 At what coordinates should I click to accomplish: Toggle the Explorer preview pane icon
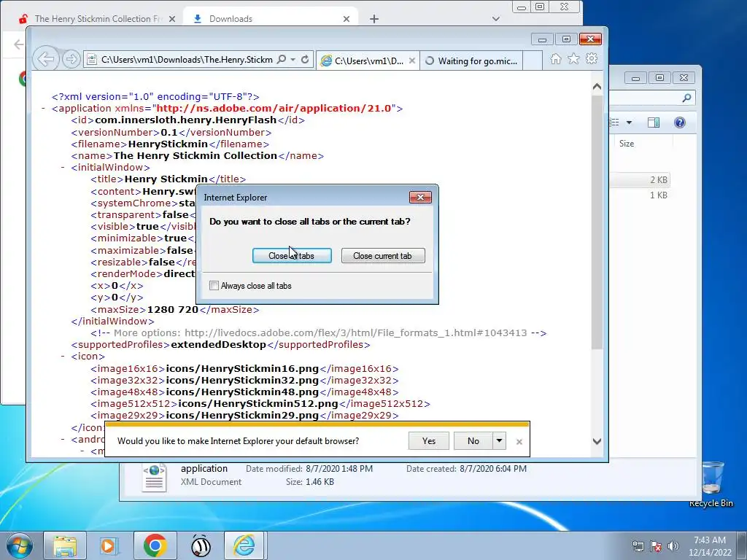pos(654,122)
